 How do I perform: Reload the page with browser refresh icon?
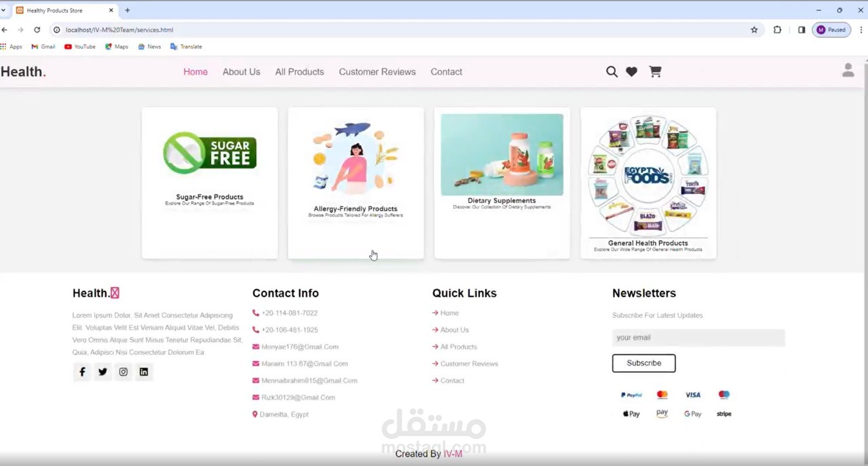(37, 30)
